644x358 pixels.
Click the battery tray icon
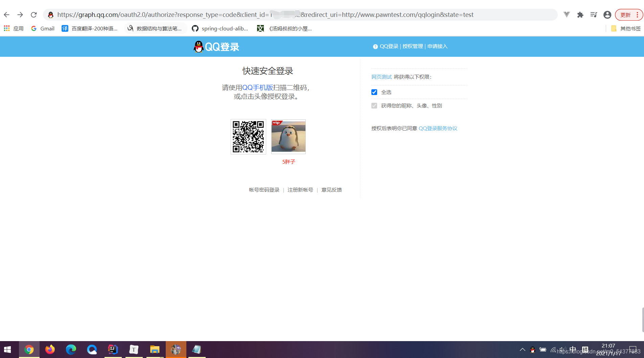coord(543,350)
